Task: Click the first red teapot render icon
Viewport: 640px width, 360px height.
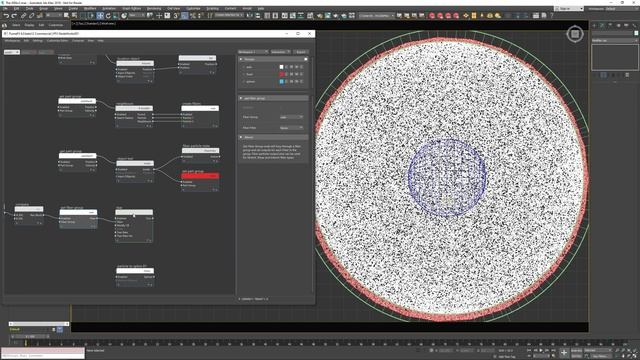Action: (432, 16)
